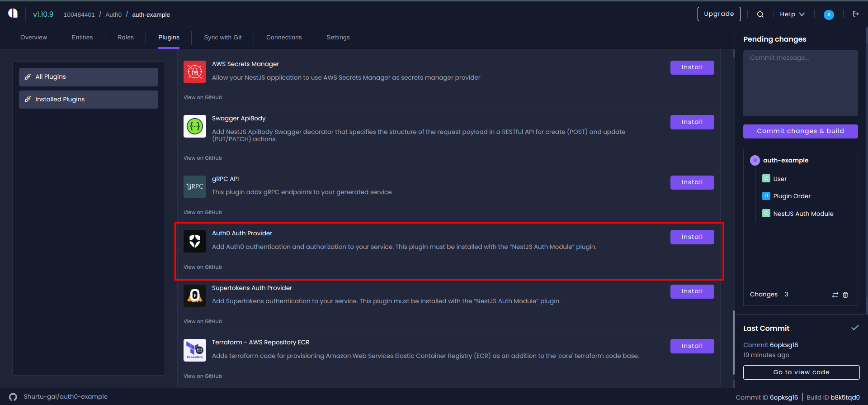Click the auth-example breadcrumb
Viewport: 868px width, 405px height.
point(151,15)
